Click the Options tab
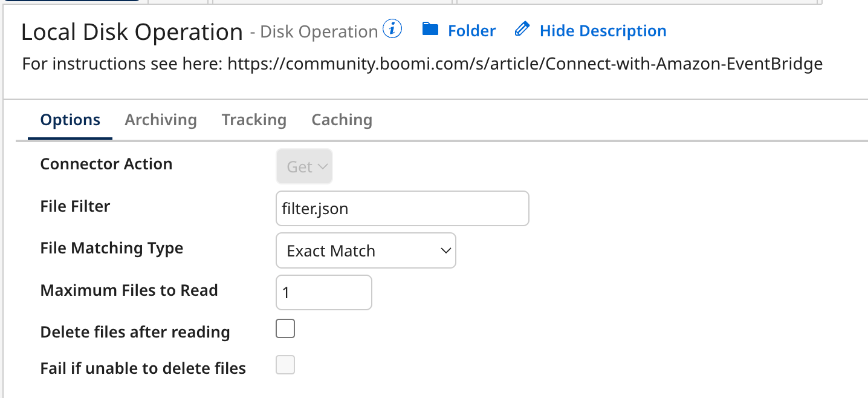The image size is (868, 398). 70,120
